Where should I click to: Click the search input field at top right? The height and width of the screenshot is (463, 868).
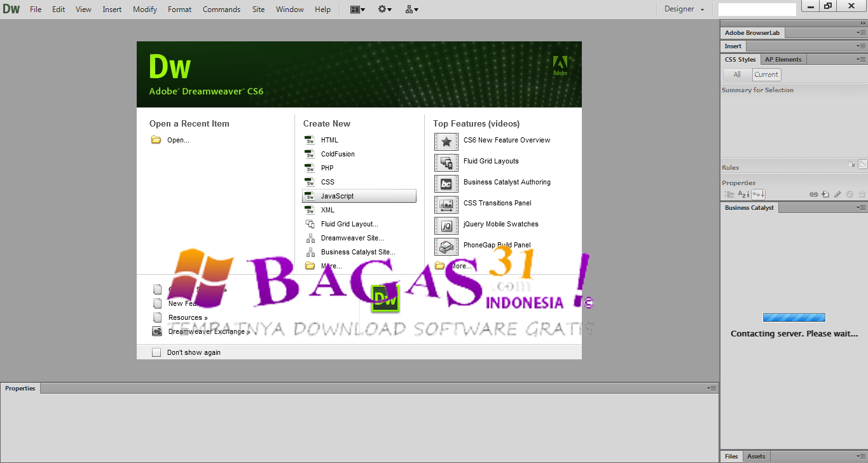[x=757, y=10]
